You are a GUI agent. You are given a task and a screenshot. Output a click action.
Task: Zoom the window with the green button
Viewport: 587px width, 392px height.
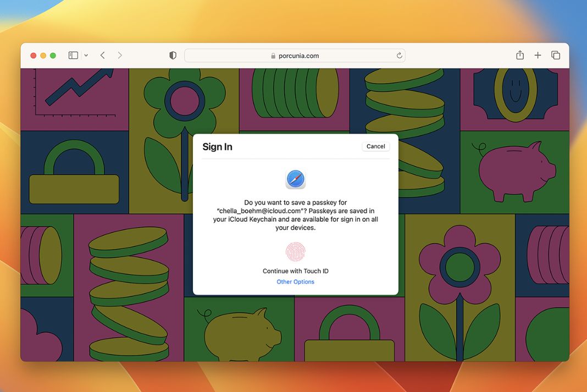[x=52, y=55]
